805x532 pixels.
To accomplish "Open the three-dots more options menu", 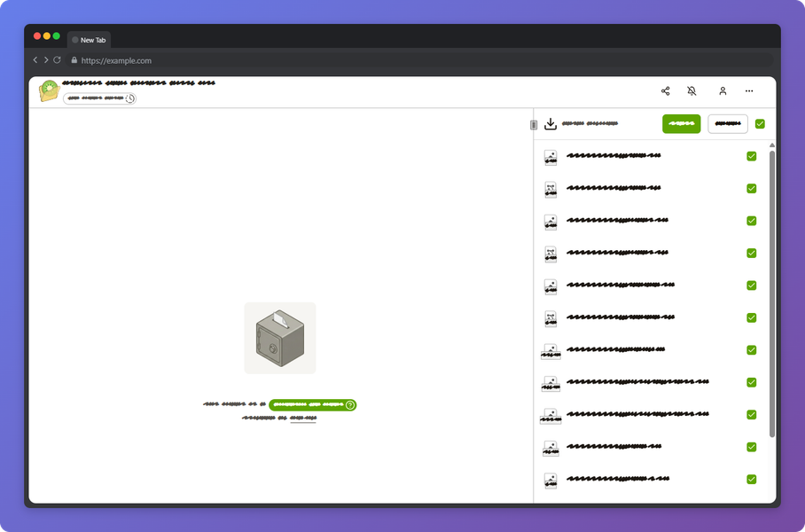I will point(749,91).
